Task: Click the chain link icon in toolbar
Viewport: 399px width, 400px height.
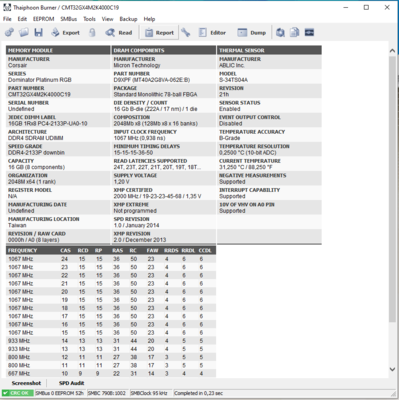Action: (x=9, y=32)
